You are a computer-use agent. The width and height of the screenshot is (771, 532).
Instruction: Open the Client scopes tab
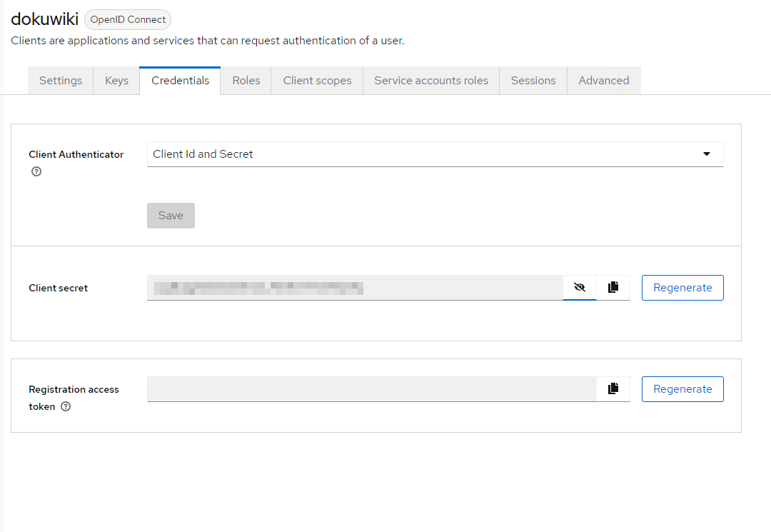click(x=317, y=81)
